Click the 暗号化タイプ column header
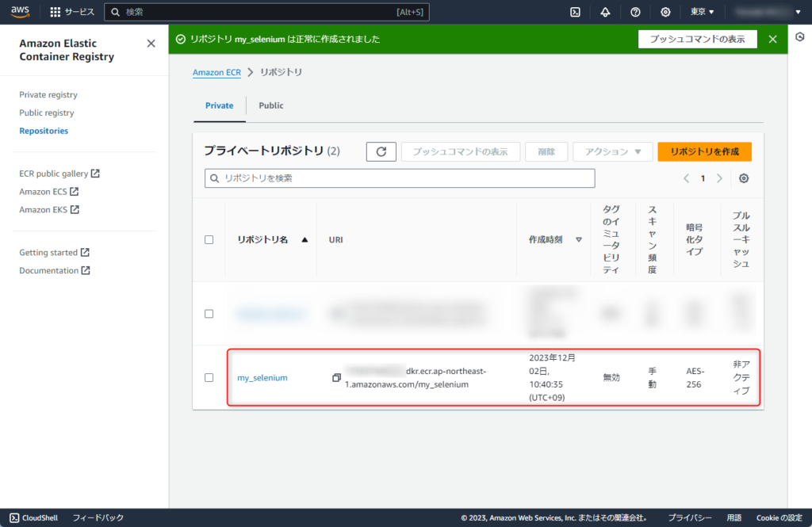Viewport: 812px width, 527px height. click(x=695, y=239)
